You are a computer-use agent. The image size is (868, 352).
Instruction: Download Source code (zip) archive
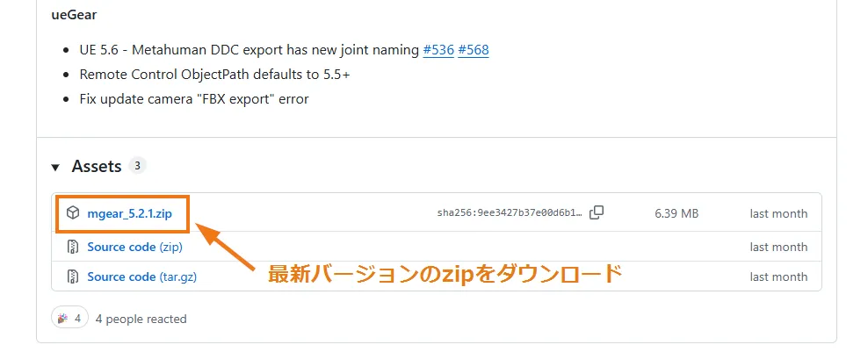tap(134, 247)
